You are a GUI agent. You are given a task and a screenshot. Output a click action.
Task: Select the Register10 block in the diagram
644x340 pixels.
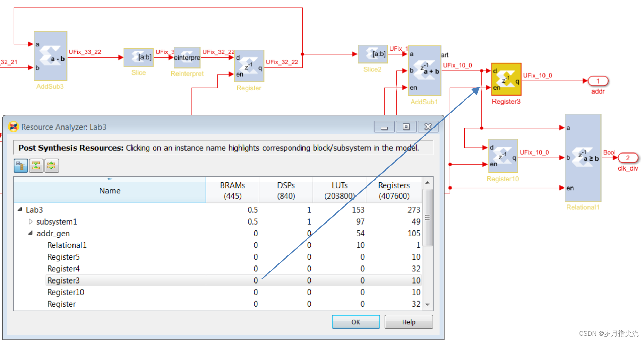point(503,156)
